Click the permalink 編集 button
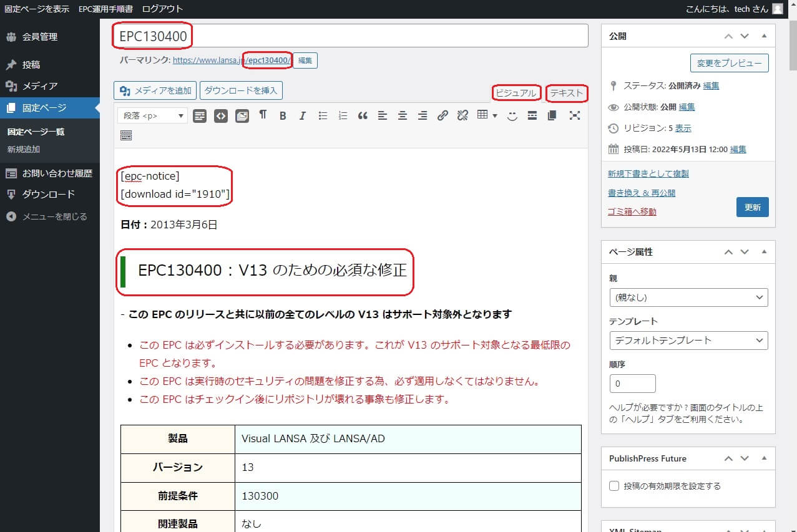797x532 pixels. pyautogui.click(x=305, y=60)
